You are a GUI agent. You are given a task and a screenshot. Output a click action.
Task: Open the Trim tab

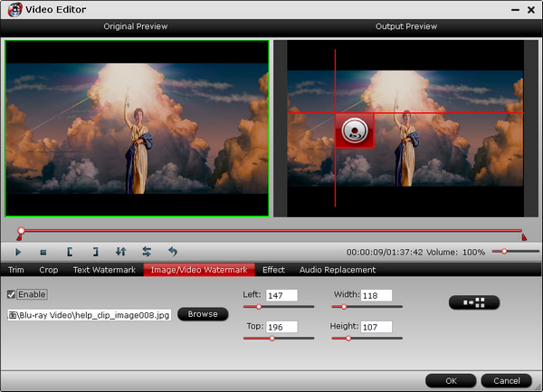16,270
